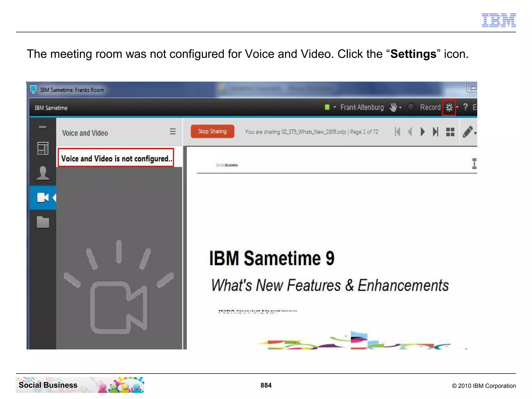Image resolution: width=532 pixels, height=399 pixels.
Task: Open the participants sidebar icon
Action: click(43, 173)
